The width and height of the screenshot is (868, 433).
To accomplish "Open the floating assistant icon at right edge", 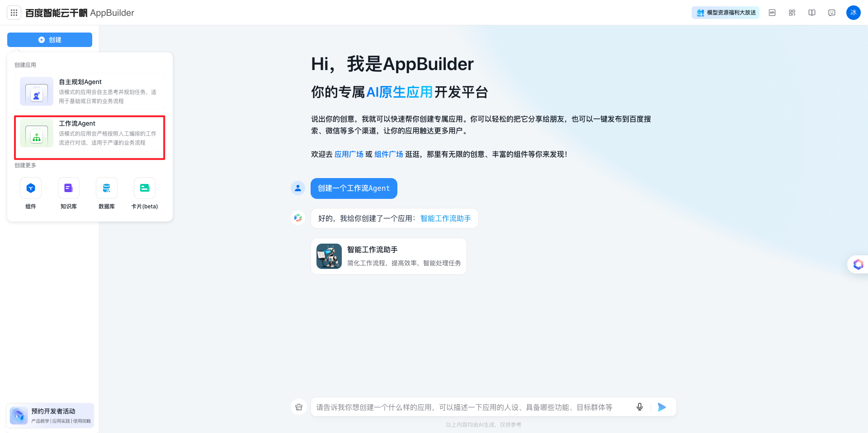I will [858, 264].
